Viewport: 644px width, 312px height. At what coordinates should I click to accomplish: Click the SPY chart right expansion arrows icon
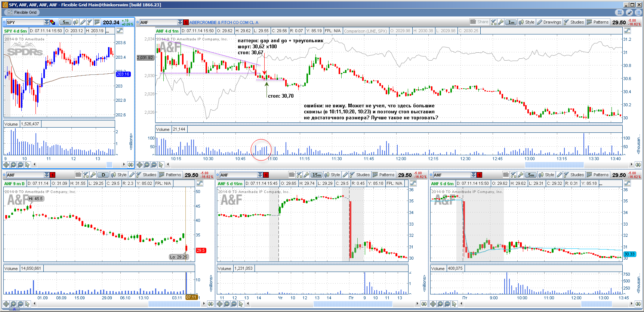(130, 165)
